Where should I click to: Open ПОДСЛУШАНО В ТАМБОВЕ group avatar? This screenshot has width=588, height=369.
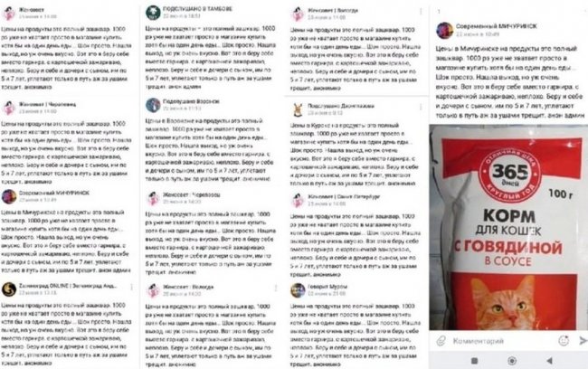(x=153, y=12)
